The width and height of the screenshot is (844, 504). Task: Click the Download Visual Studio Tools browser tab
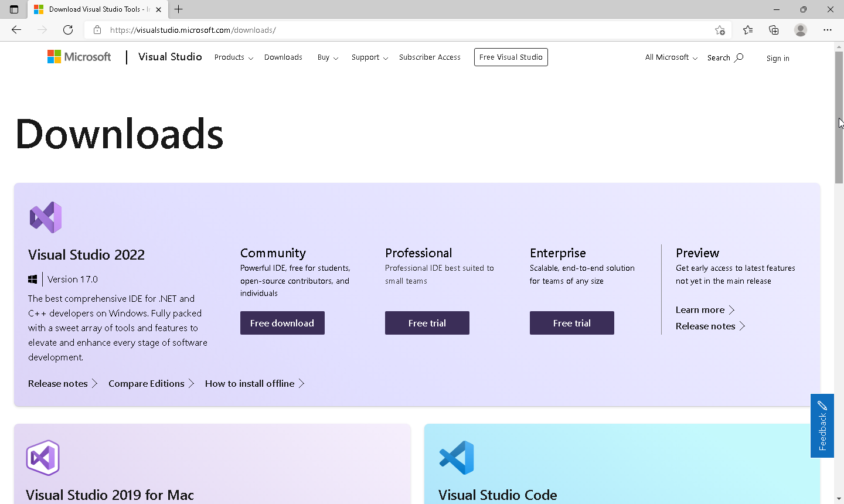[x=94, y=9]
